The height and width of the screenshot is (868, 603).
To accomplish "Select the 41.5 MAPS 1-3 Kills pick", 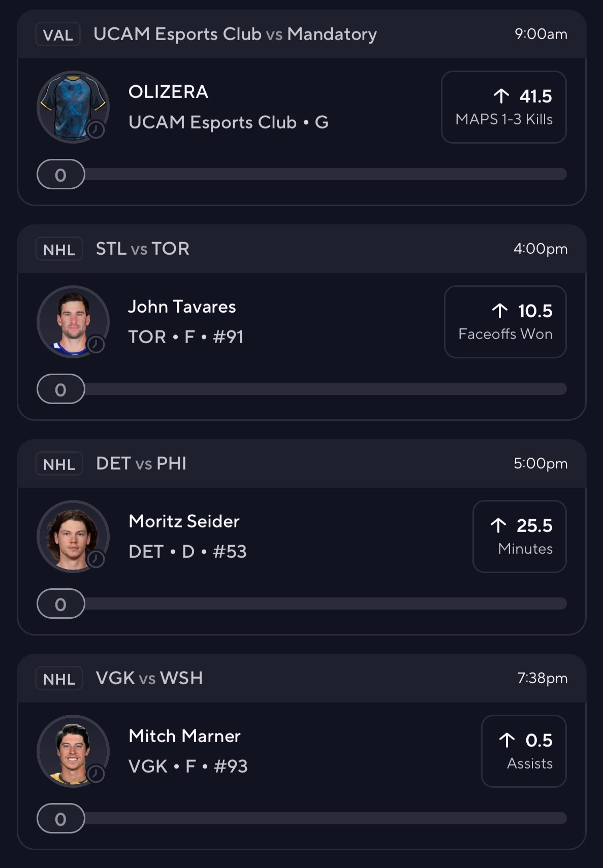I will pos(503,107).
